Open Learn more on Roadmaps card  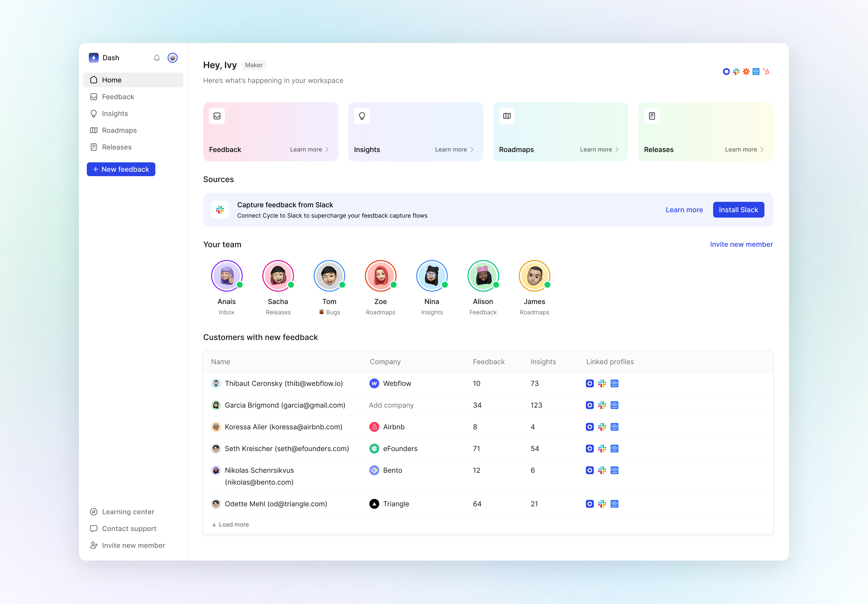pyautogui.click(x=599, y=149)
